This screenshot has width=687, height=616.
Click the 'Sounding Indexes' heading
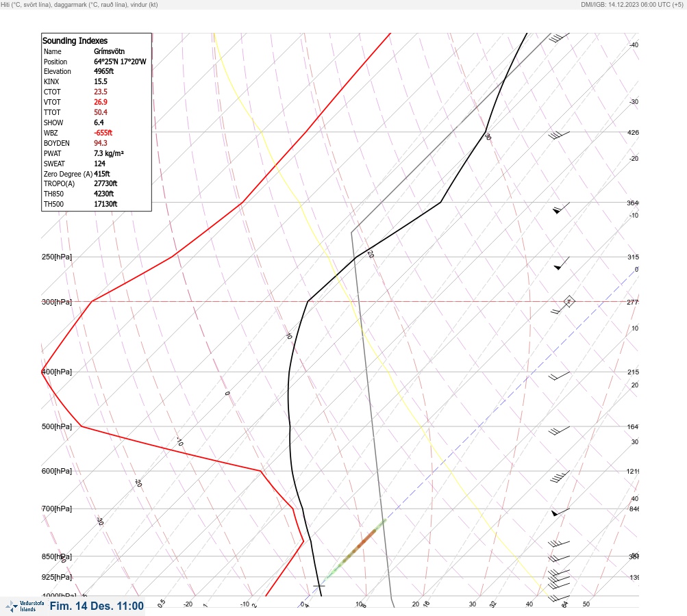point(75,40)
